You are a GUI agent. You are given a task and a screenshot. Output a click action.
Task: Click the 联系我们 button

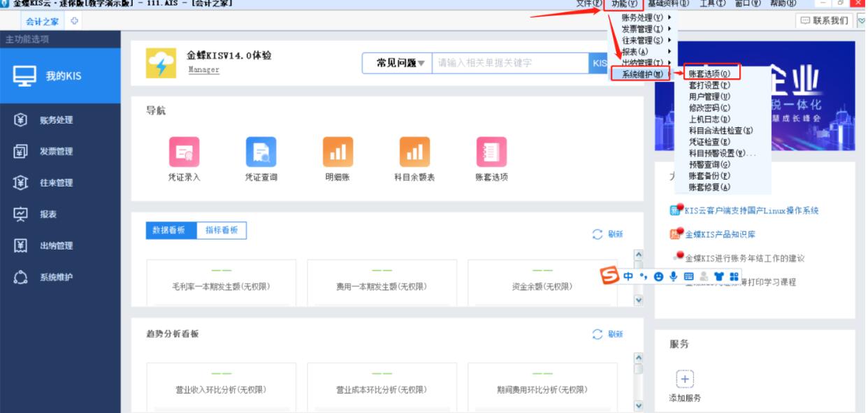tap(825, 20)
